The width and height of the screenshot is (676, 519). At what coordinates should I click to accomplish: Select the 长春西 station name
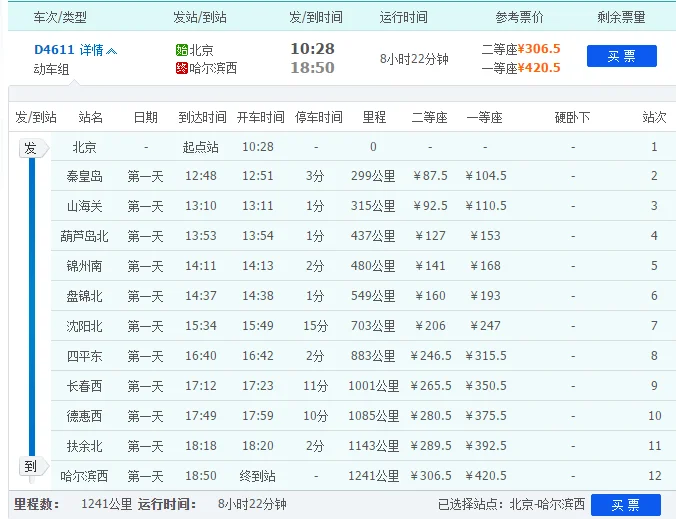[x=84, y=386]
